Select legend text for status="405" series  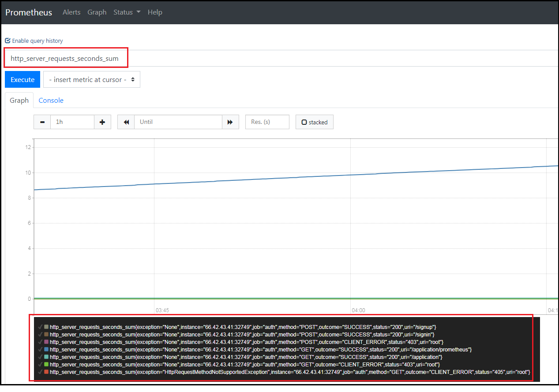click(290, 372)
